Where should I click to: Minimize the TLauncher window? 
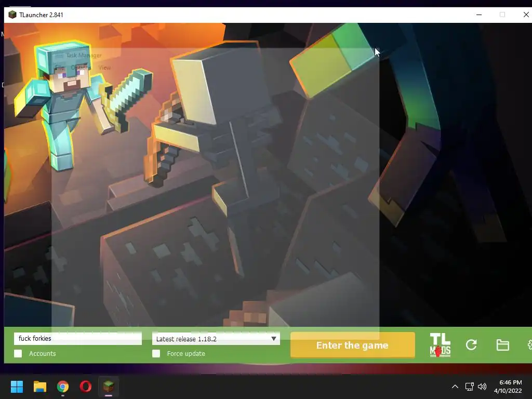(479, 15)
